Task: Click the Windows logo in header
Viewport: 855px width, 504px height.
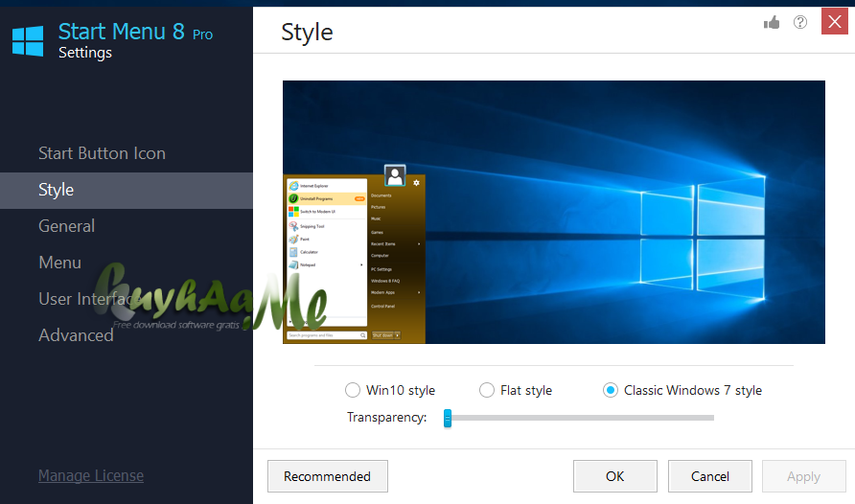Action: pyautogui.click(x=28, y=40)
